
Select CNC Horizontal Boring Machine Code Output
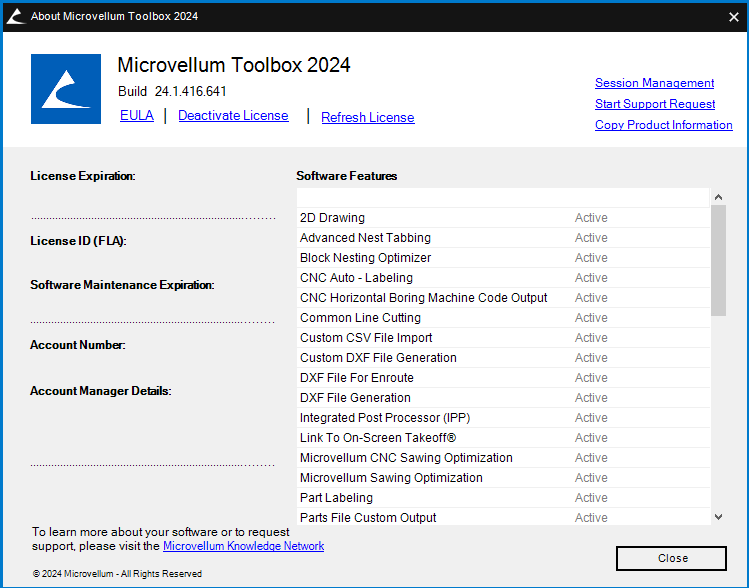[503, 298]
